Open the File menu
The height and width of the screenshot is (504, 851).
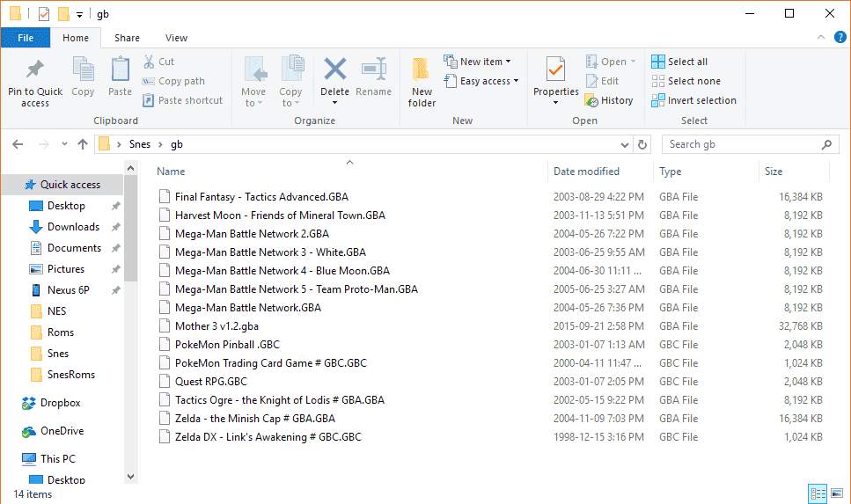click(26, 38)
